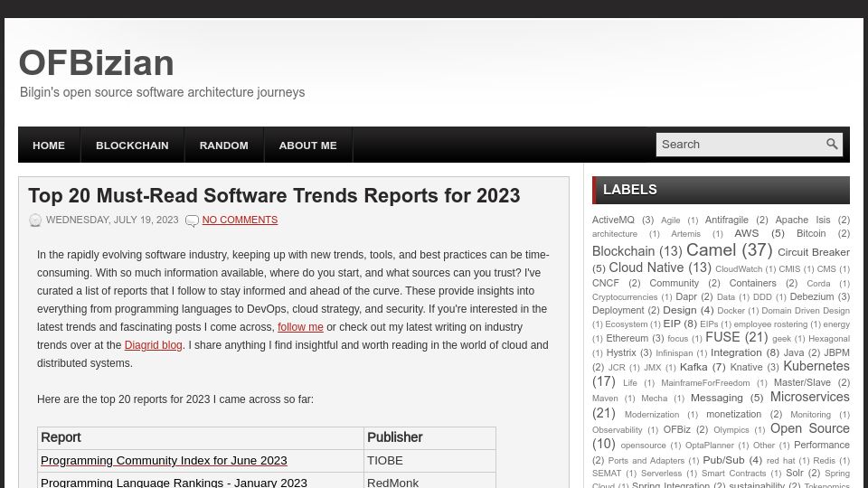Open the HOME menu item
The width and height of the screenshot is (868, 488).
[x=49, y=145]
